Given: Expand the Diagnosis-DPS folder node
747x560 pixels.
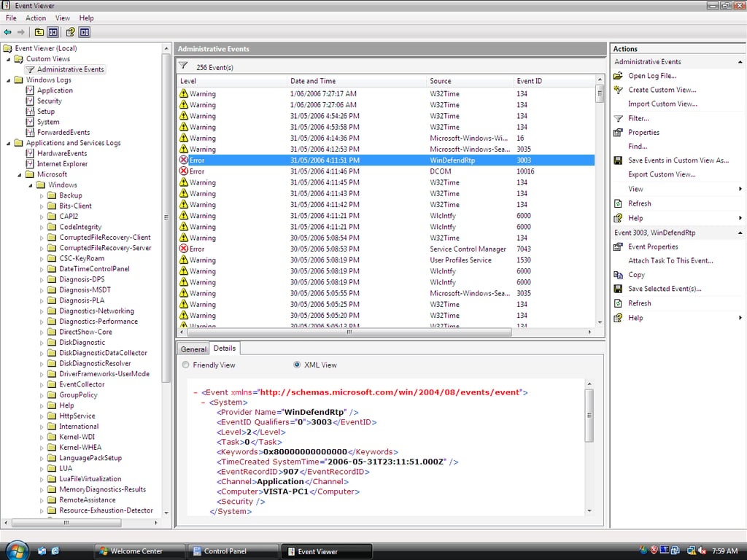Looking at the screenshot, I should point(42,279).
